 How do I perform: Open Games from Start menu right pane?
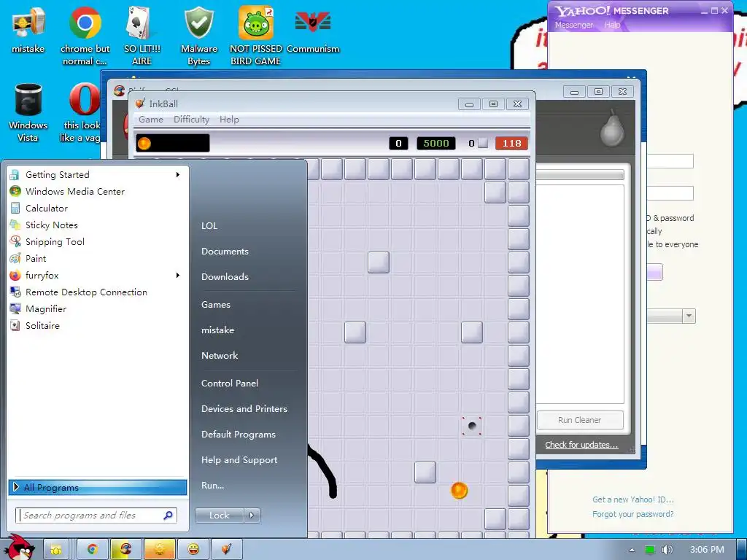(216, 304)
